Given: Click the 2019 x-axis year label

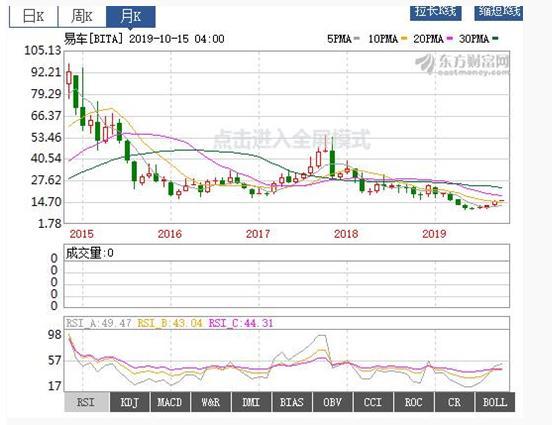Looking at the screenshot, I should (x=434, y=234).
